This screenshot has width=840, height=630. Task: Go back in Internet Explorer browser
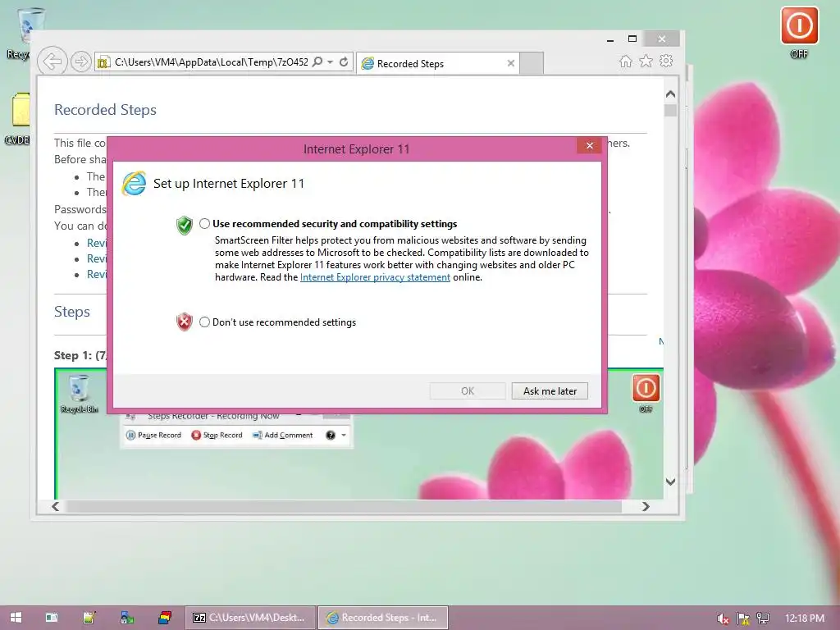pyautogui.click(x=52, y=62)
